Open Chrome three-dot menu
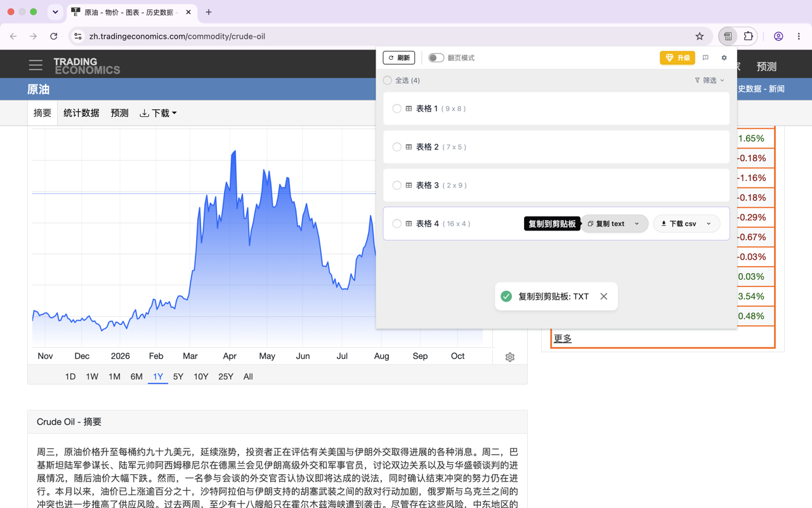This screenshot has width=812, height=508. click(x=799, y=36)
